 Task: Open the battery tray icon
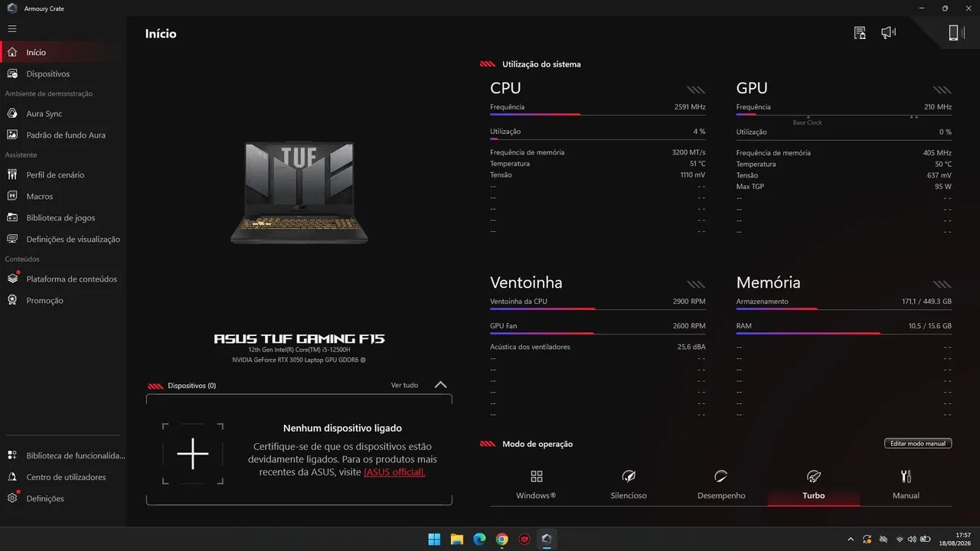(925, 539)
